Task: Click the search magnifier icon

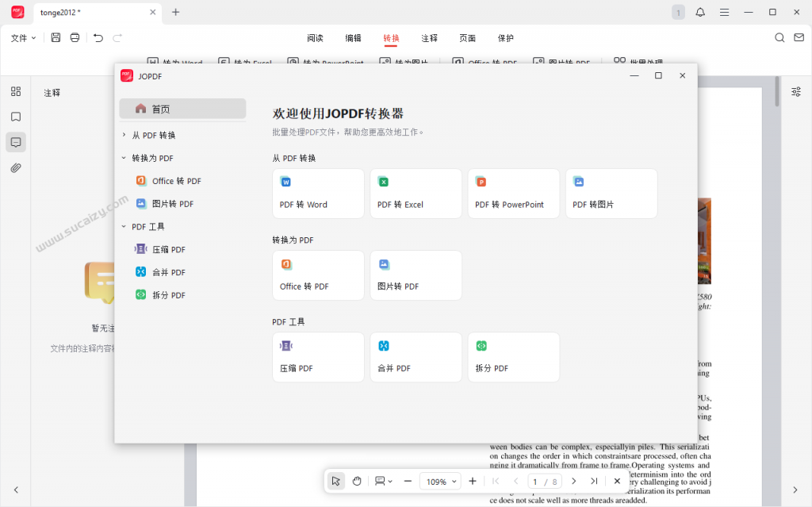Action: tap(779, 37)
